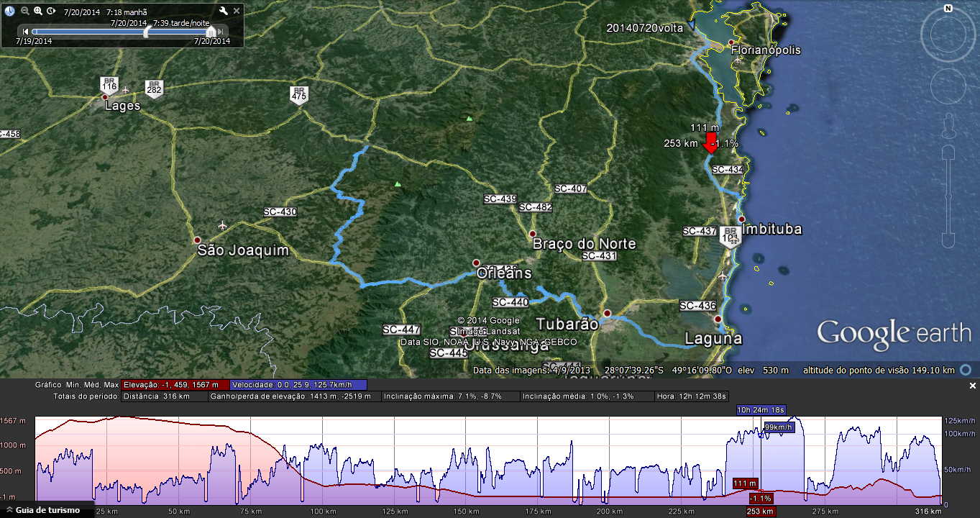Open time slider options wrench
This screenshot has width=980, height=518.
point(223,12)
